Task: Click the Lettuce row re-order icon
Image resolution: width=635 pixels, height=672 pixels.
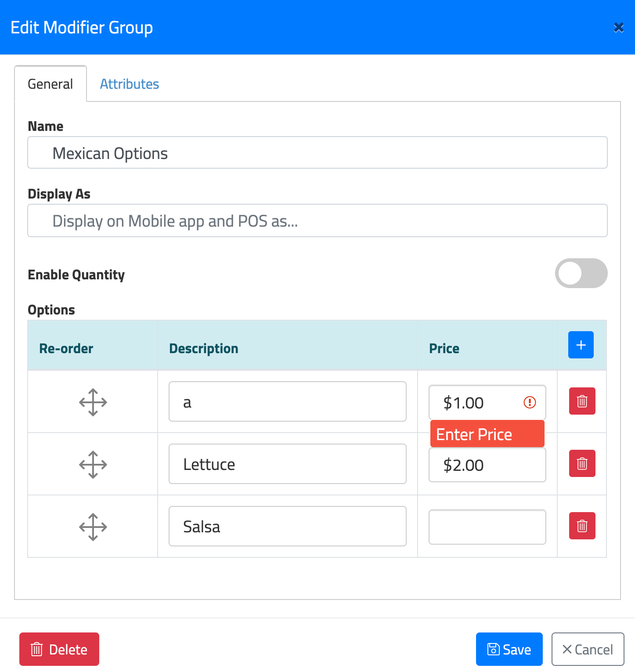Action: point(93,464)
